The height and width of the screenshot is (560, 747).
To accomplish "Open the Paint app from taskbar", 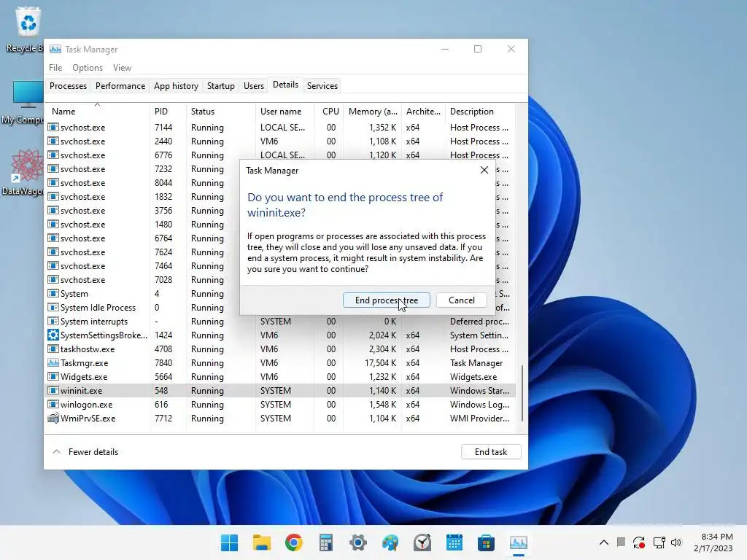I will coord(390,542).
